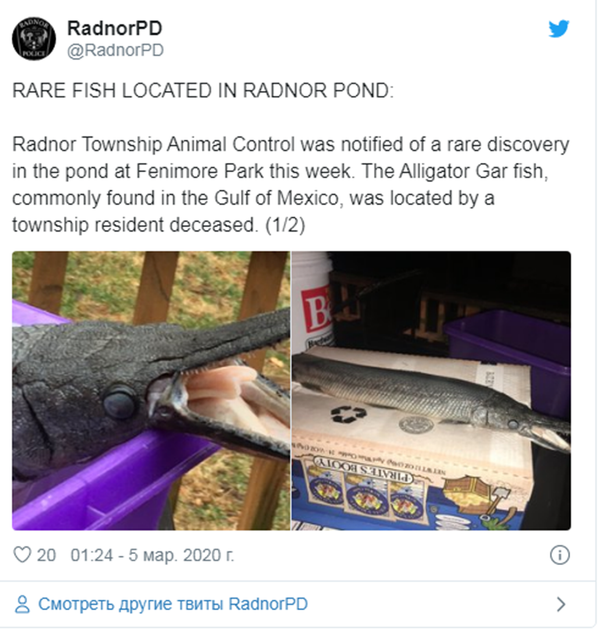Click Смотреть другие твиты RadnorPD link
The image size is (600, 640).
click(x=173, y=604)
